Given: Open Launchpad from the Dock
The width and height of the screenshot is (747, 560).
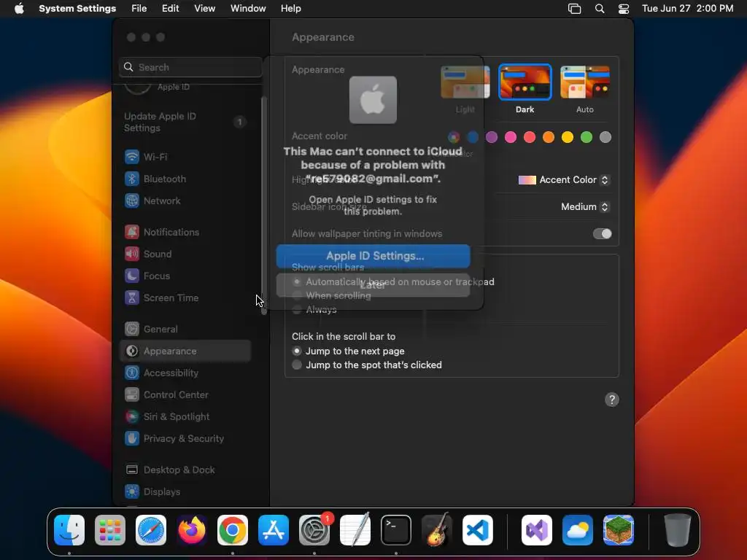Looking at the screenshot, I should (110, 530).
